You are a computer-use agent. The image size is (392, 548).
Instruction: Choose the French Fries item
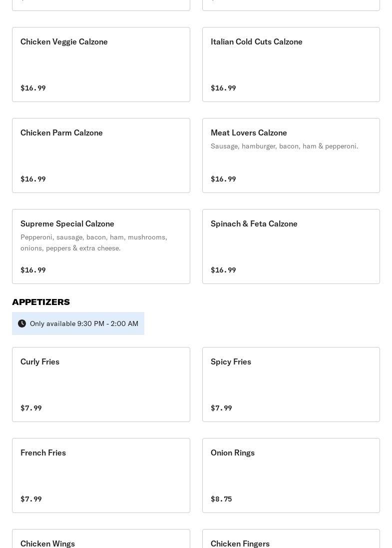pos(101,475)
